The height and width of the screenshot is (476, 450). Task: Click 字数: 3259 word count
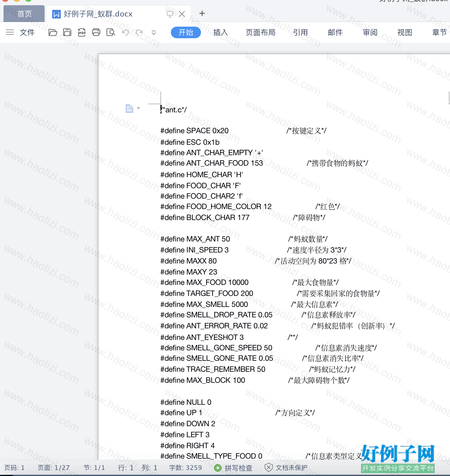click(x=185, y=468)
